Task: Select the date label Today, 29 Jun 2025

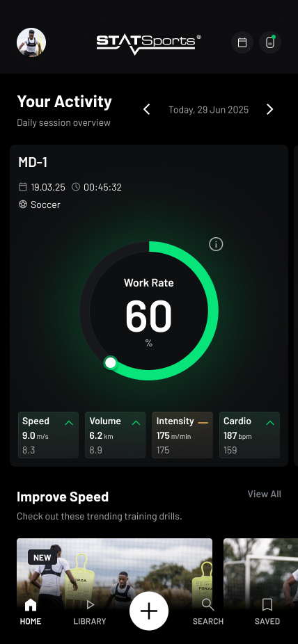Action: (208, 110)
